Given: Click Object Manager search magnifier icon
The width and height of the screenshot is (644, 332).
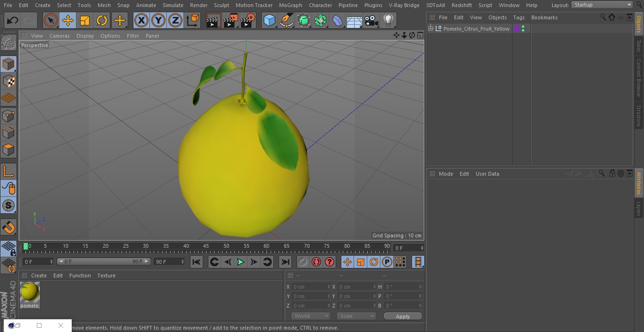Looking at the screenshot, I should point(603,17).
